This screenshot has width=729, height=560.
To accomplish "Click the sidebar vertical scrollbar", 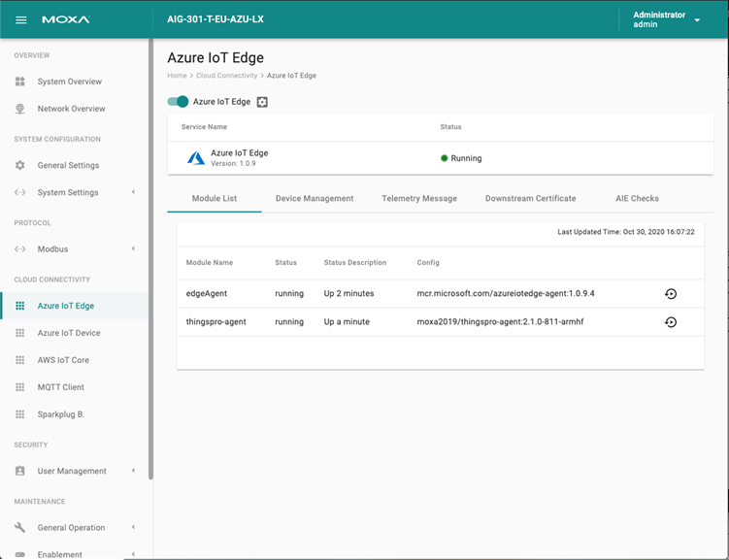I will (x=150, y=259).
